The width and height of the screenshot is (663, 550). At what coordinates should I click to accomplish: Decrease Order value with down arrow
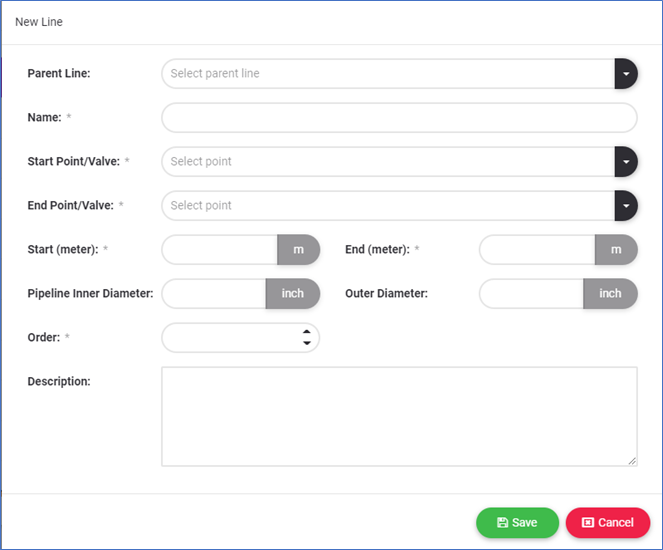306,344
